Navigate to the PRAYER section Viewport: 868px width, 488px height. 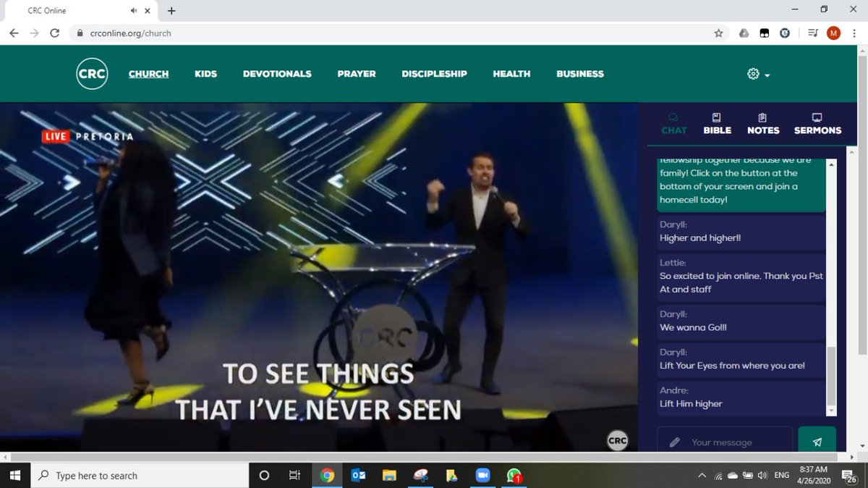tap(356, 73)
